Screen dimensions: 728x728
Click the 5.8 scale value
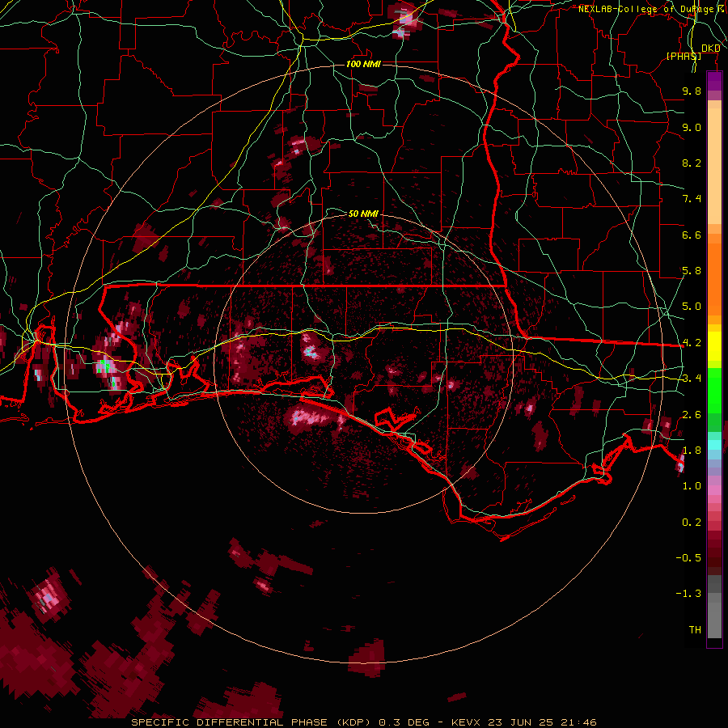[x=692, y=271]
